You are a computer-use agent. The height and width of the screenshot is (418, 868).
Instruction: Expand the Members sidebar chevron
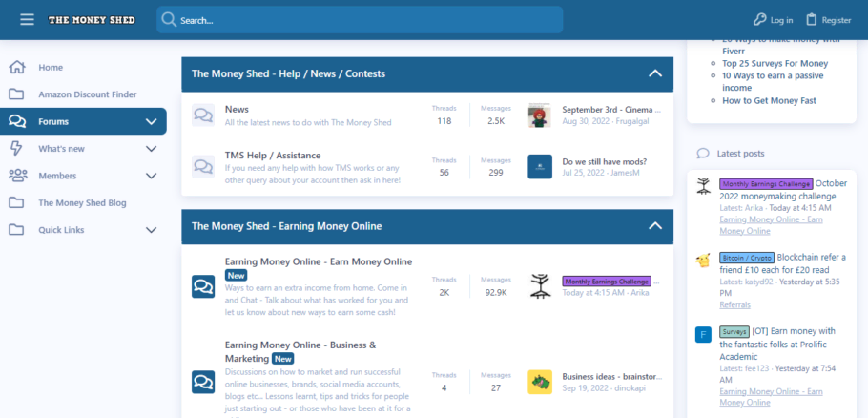tap(151, 176)
